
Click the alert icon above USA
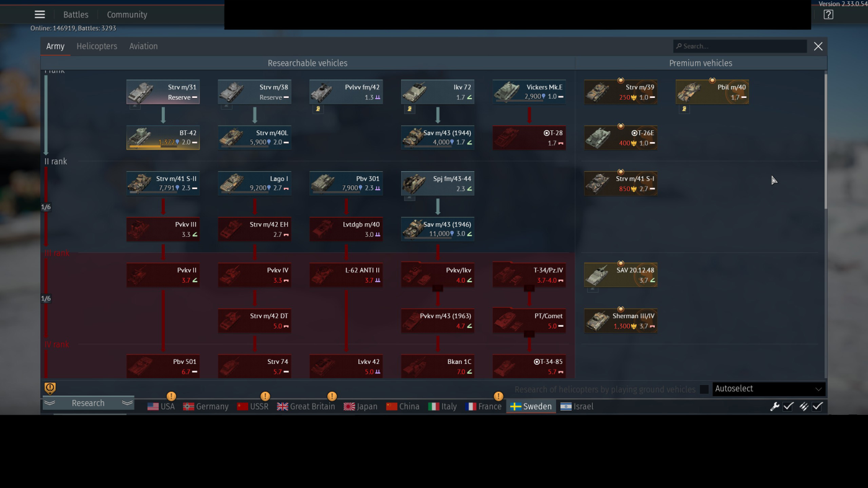171,396
